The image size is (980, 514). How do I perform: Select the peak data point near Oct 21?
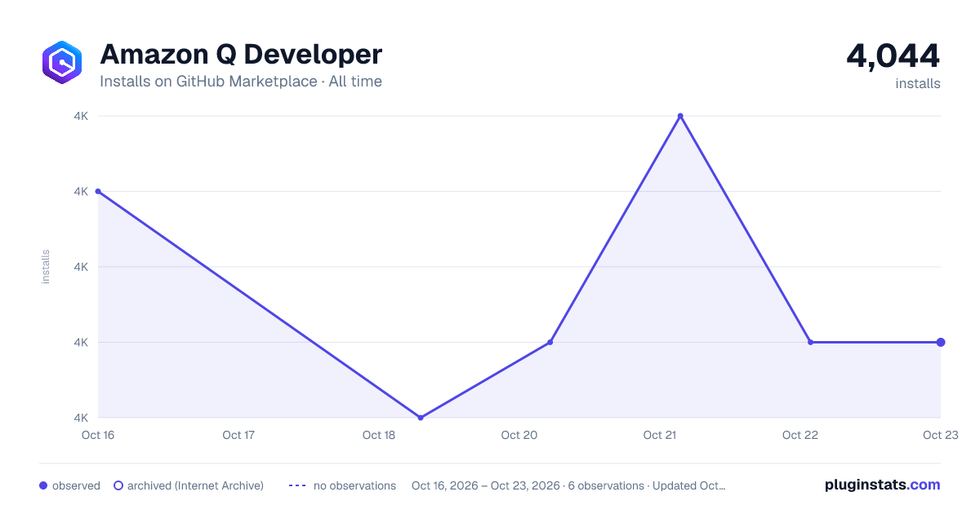point(680,116)
